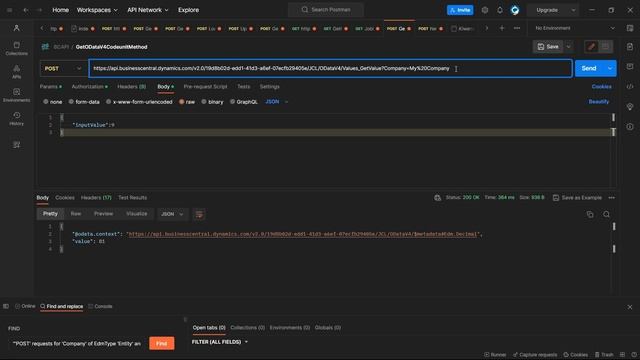Open the Environments sidebar panel

click(16, 95)
